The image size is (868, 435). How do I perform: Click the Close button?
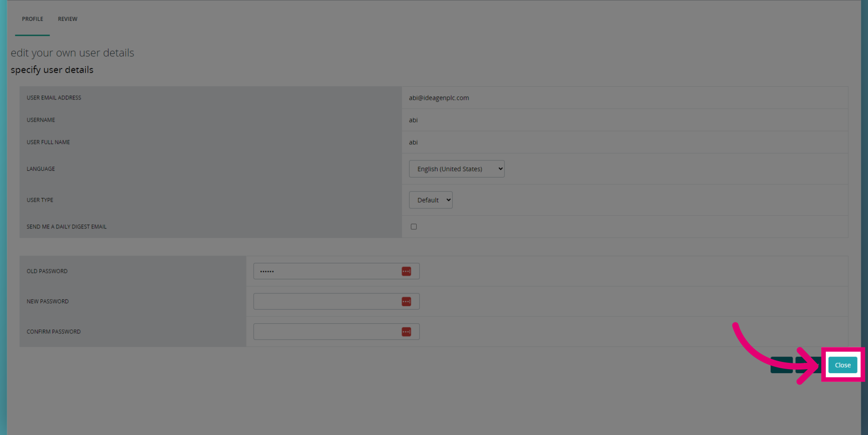(843, 365)
